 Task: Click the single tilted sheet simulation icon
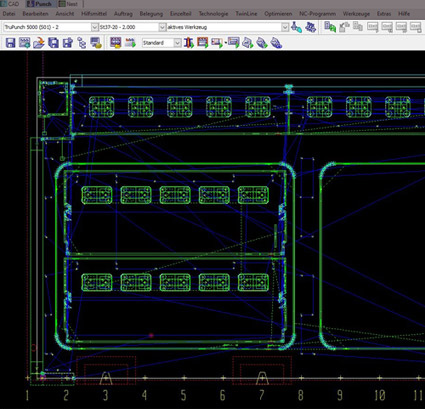point(248,43)
